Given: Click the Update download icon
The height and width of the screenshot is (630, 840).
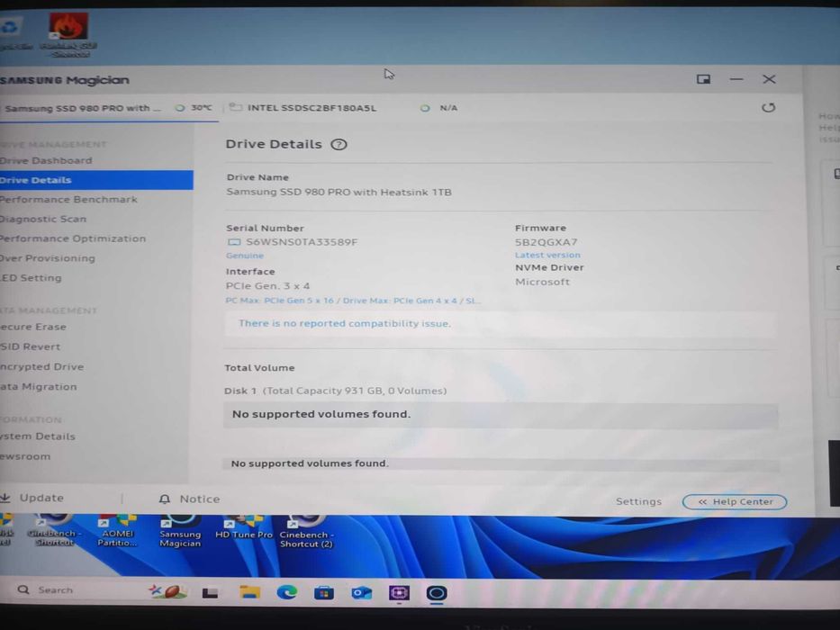Looking at the screenshot, I should pos(5,498).
